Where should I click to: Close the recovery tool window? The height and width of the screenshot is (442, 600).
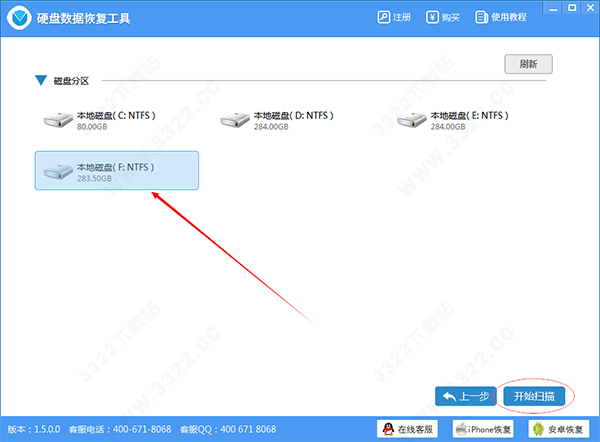point(591,8)
